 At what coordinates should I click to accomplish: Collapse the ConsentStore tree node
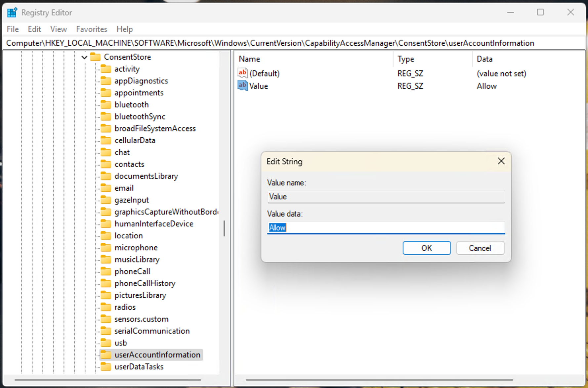pos(84,57)
